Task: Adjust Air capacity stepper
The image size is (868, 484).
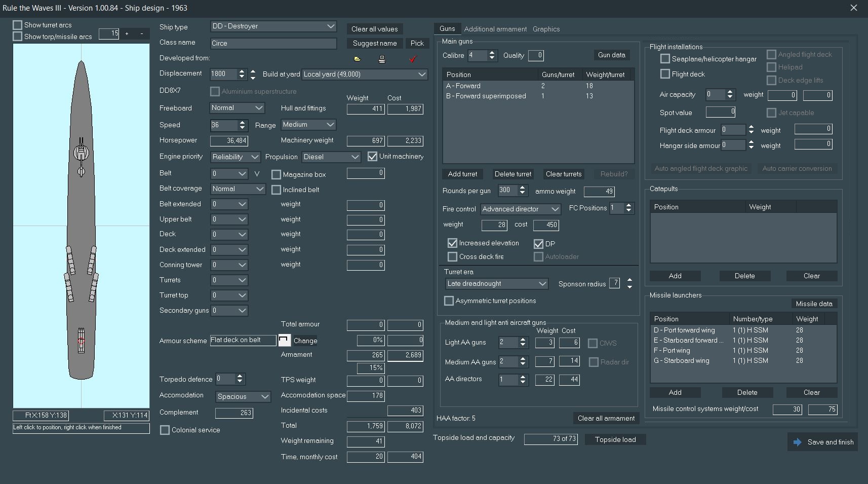Action: 729,94
